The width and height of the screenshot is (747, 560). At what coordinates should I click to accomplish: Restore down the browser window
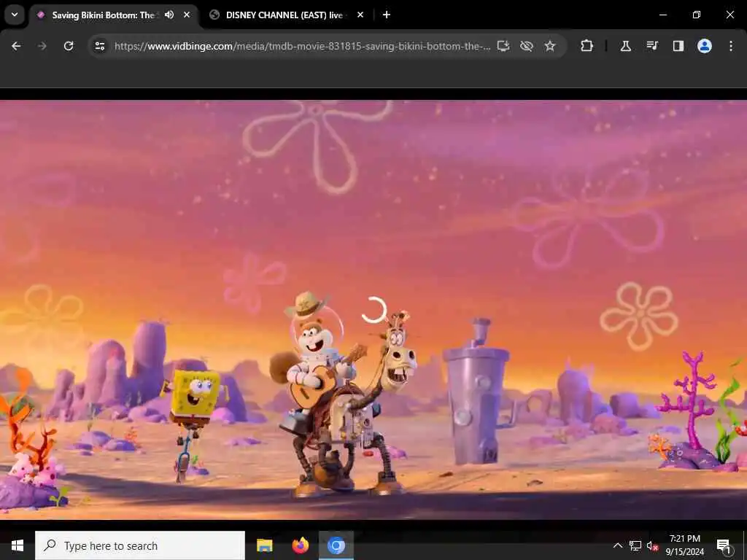pos(696,15)
